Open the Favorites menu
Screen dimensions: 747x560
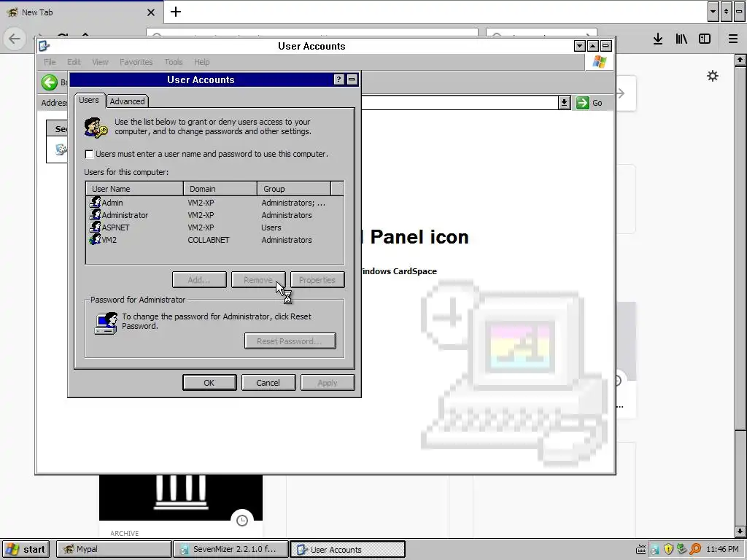tap(136, 62)
